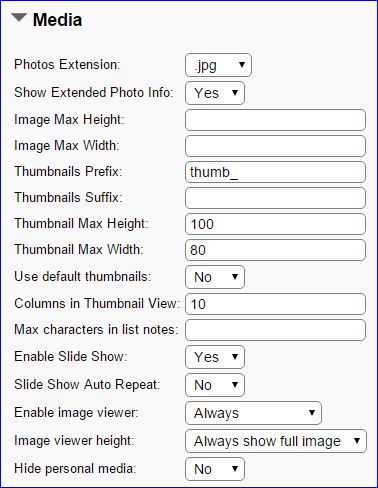
Task: Select the Thumbnail Max Width field
Action: pos(275,250)
